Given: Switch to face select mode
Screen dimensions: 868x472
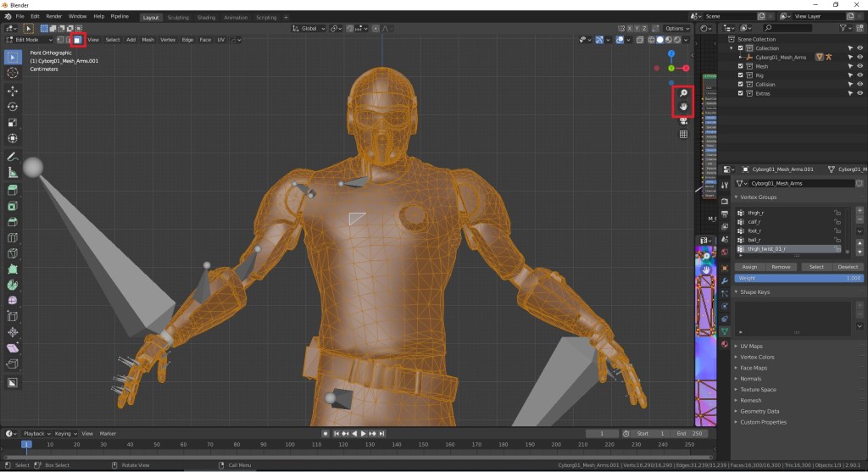Looking at the screenshot, I should (x=76, y=40).
